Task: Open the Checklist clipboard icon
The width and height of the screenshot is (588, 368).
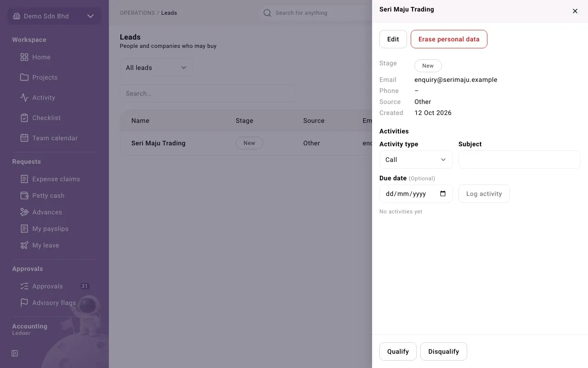Action: click(x=24, y=118)
